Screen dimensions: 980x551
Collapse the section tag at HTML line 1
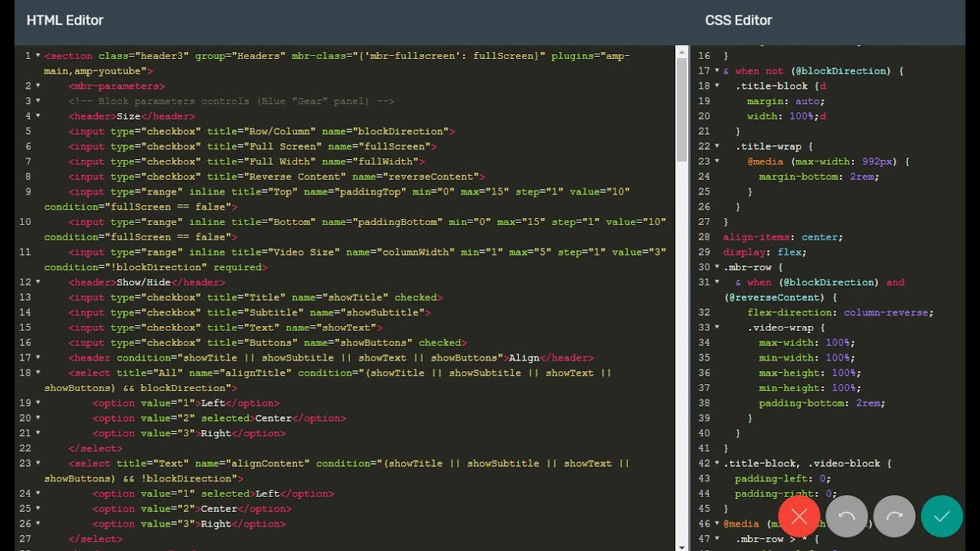coord(38,56)
